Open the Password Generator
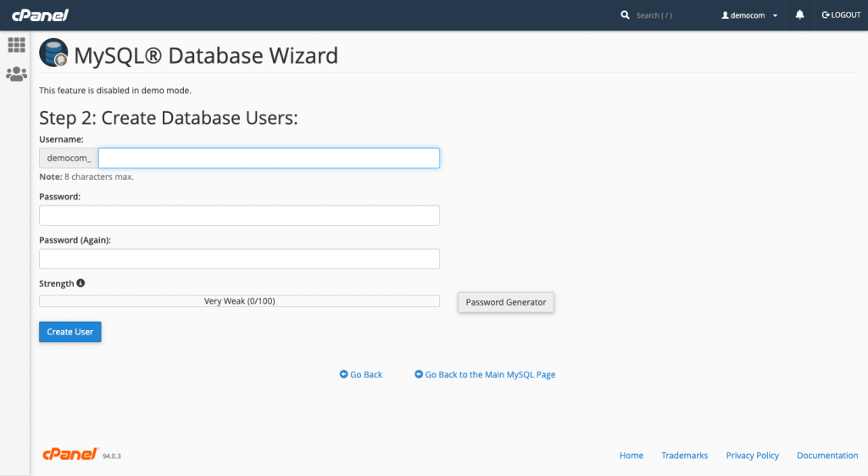868x476 pixels. click(506, 302)
